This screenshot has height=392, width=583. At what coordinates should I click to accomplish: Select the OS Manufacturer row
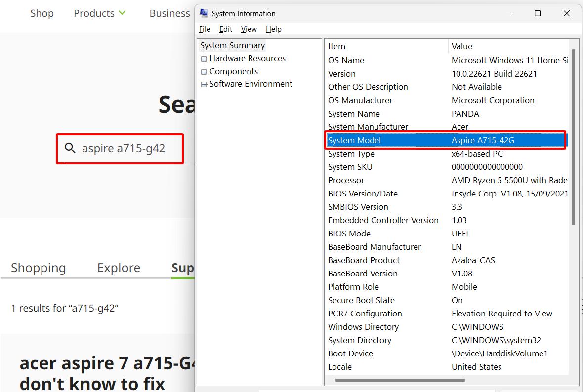point(447,100)
